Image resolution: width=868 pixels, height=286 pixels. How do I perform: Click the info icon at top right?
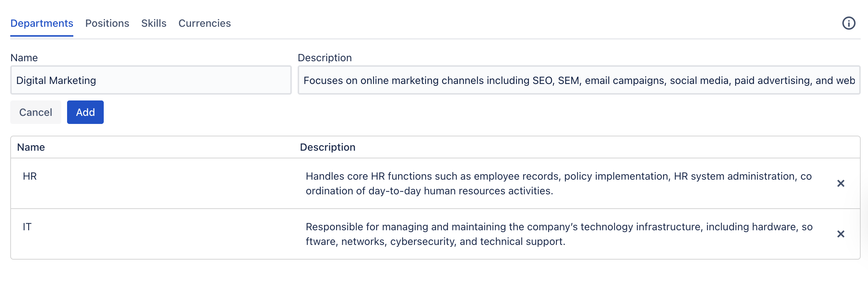pos(849,23)
